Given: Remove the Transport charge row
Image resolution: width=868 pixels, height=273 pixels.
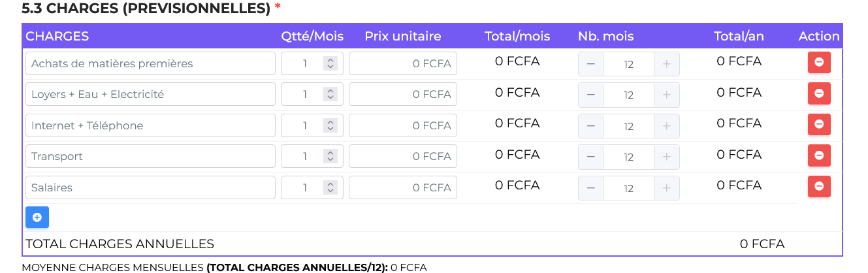Looking at the screenshot, I should click(x=819, y=155).
